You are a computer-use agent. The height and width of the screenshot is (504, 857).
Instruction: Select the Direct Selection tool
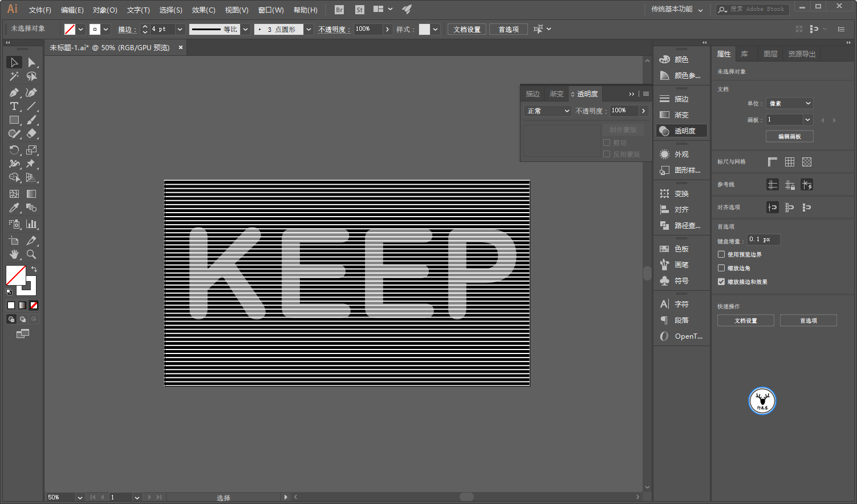point(31,62)
